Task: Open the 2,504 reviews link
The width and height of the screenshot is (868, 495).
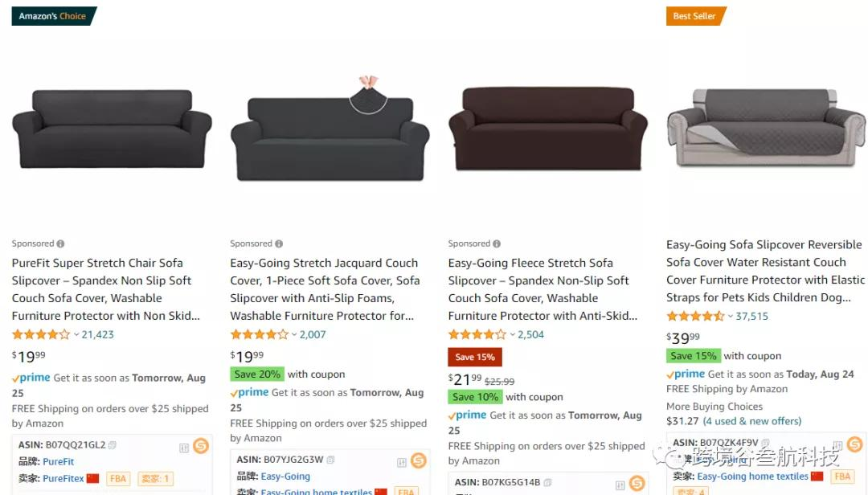Action: tap(530, 334)
